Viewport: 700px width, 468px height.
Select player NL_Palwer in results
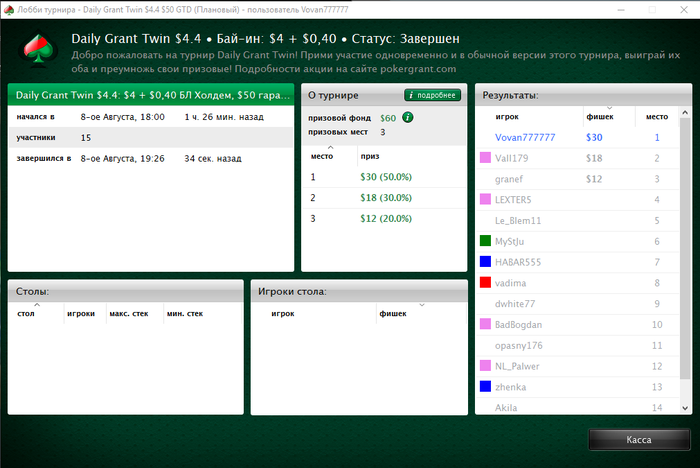tap(578, 366)
